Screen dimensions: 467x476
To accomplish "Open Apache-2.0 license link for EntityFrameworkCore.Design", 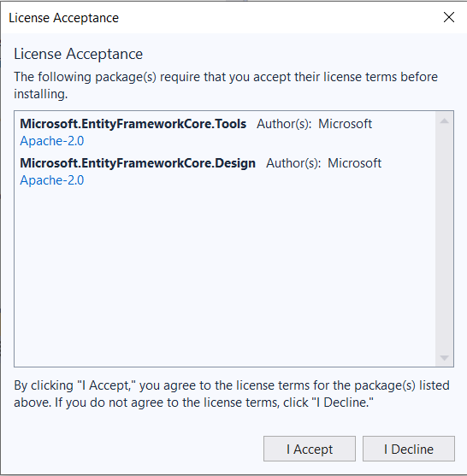I will (x=52, y=180).
